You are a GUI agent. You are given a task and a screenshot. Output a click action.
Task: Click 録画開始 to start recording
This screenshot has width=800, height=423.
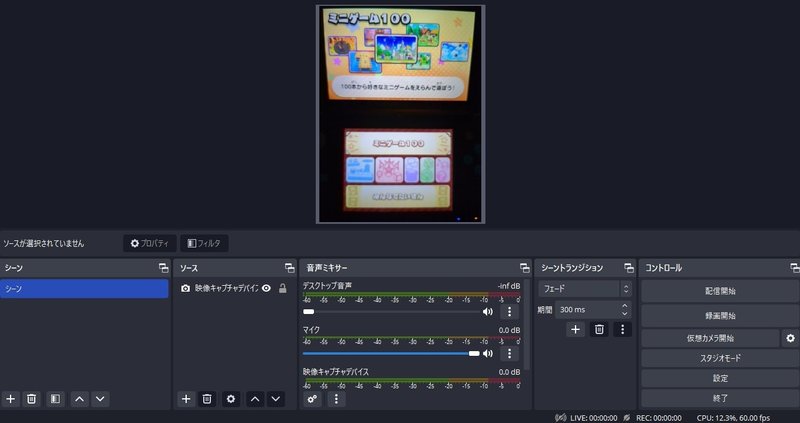(720, 316)
